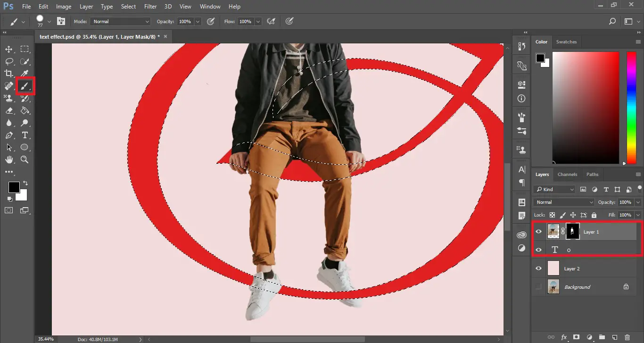Select the Move tool
The image size is (644, 343).
point(8,49)
